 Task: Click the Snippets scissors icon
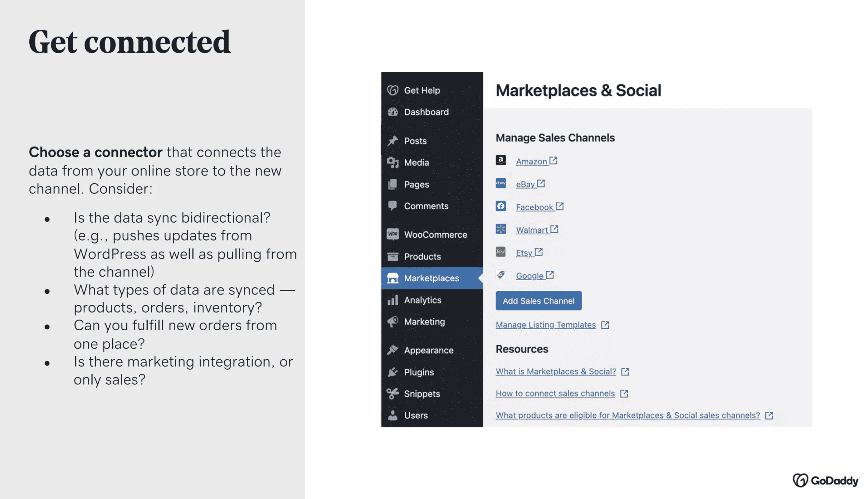pyautogui.click(x=393, y=394)
